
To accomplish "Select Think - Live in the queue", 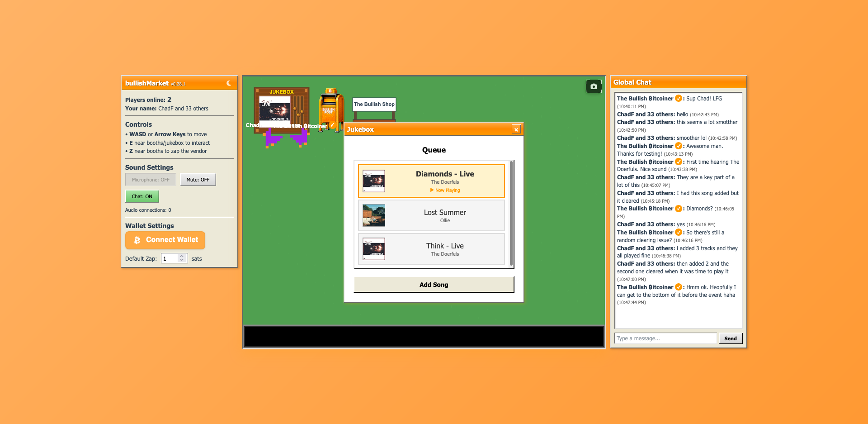I will point(445,249).
